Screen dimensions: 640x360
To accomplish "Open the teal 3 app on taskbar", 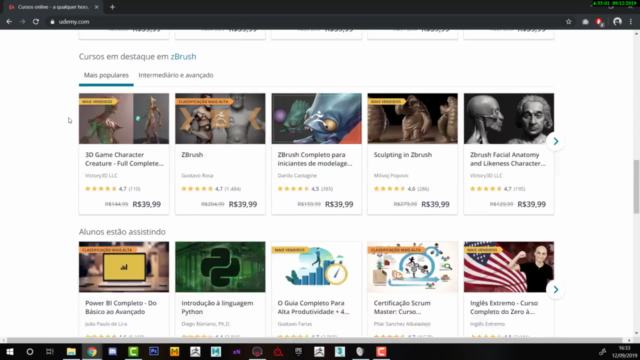I will tap(340, 351).
